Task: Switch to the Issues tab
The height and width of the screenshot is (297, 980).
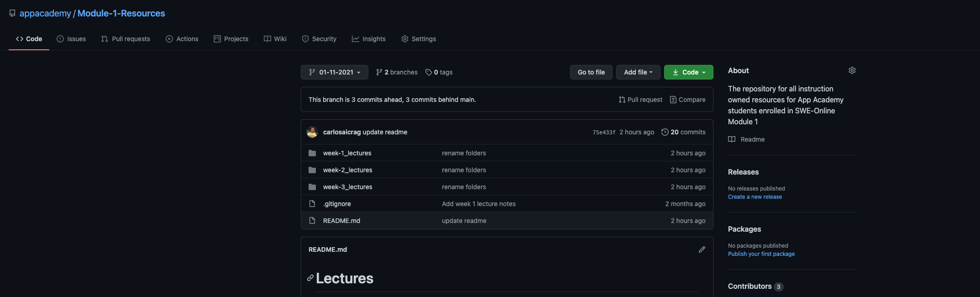Action: 71,39
